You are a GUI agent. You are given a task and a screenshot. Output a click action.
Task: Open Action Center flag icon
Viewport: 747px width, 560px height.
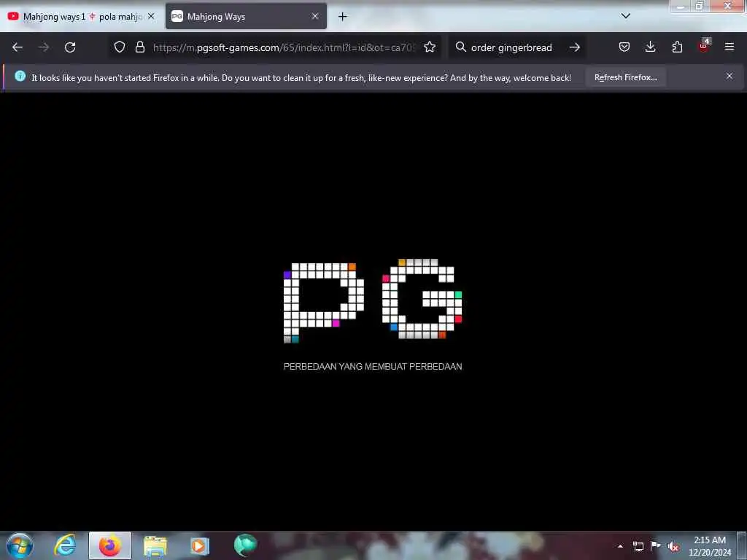(656, 545)
